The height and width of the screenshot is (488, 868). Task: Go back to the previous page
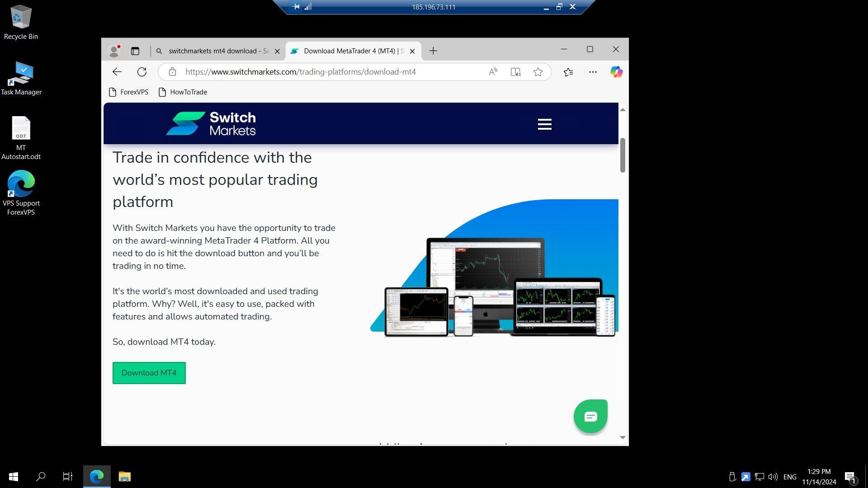point(117,72)
